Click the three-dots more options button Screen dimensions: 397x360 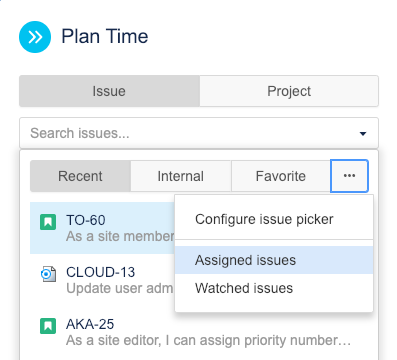coord(349,176)
